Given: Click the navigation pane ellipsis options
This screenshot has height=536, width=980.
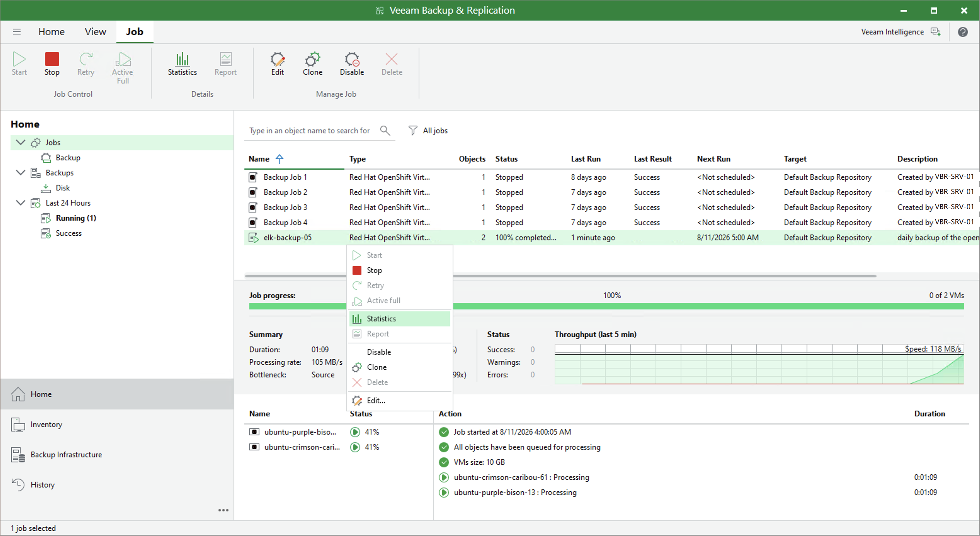Looking at the screenshot, I should (x=223, y=510).
